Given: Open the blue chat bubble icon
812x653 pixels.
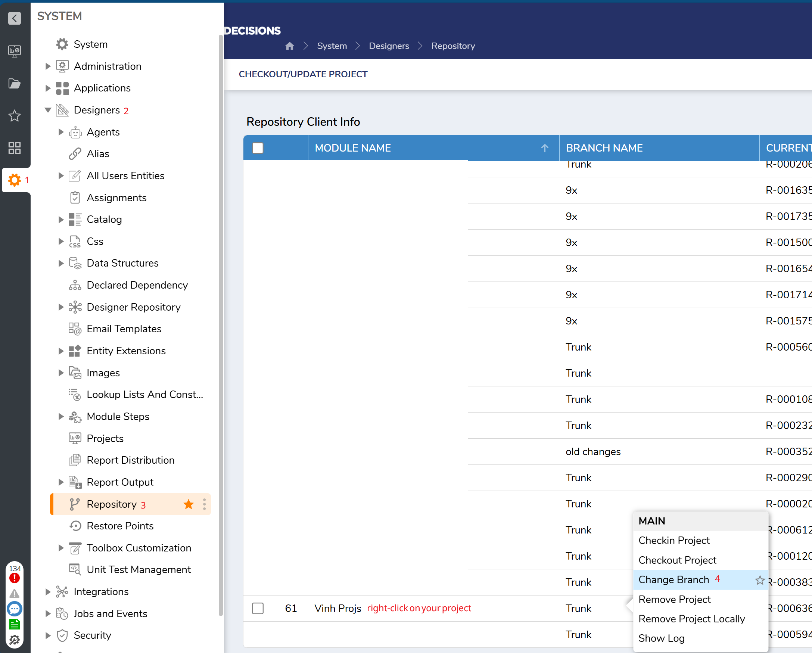Looking at the screenshot, I should (x=14, y=609).
